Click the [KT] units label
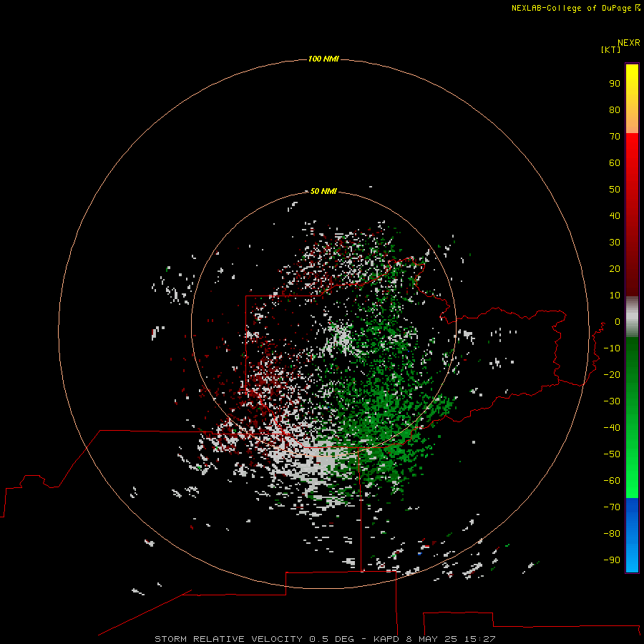This screenshot has width=644, height=644. click(x=611, y=49)
